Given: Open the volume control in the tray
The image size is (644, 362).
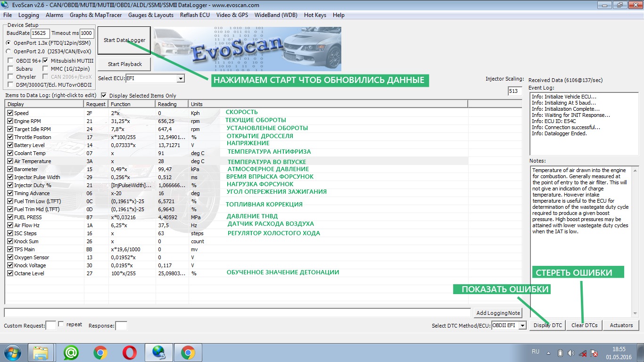Looking at the screenshot, I should pos(571,353).
